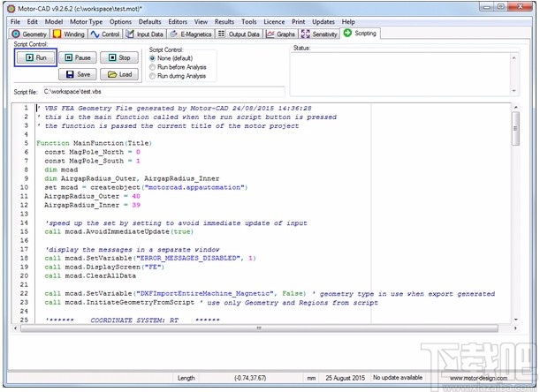Click 'Length' status bar entry
Viewport: 540px width, 392px height.
click(186, 378)
